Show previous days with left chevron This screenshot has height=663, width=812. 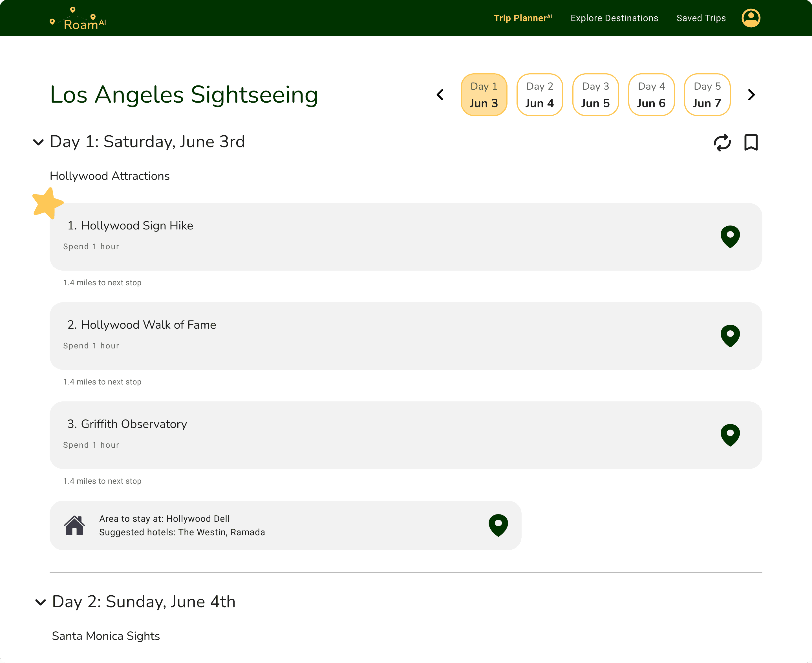[440, 95]
